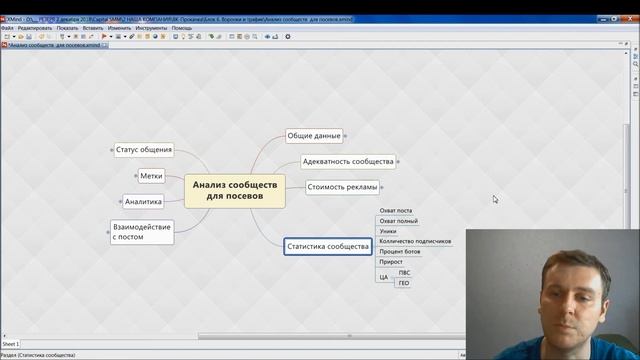Click the magnifier zoom toolbar icon

pos(255,37)
